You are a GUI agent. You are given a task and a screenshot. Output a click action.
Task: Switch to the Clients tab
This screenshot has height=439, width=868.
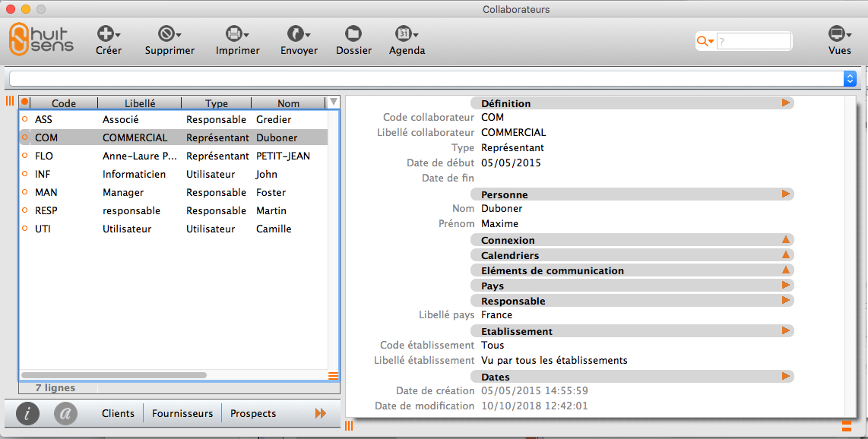tap(118, 414)
